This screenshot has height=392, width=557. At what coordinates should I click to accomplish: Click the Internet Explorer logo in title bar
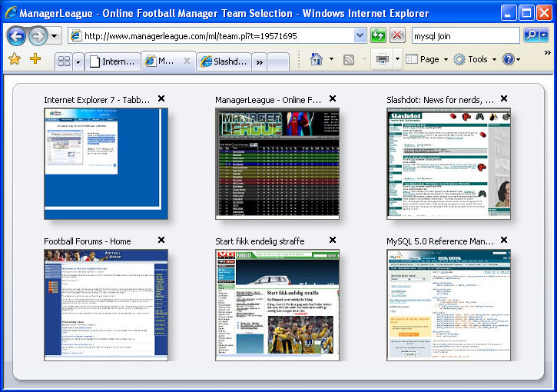click(x=11, y=12)
